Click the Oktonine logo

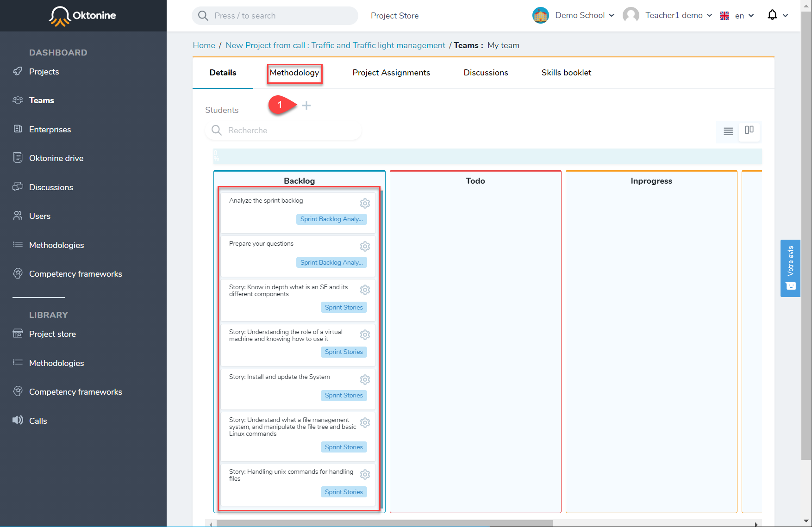click(83, 16)
